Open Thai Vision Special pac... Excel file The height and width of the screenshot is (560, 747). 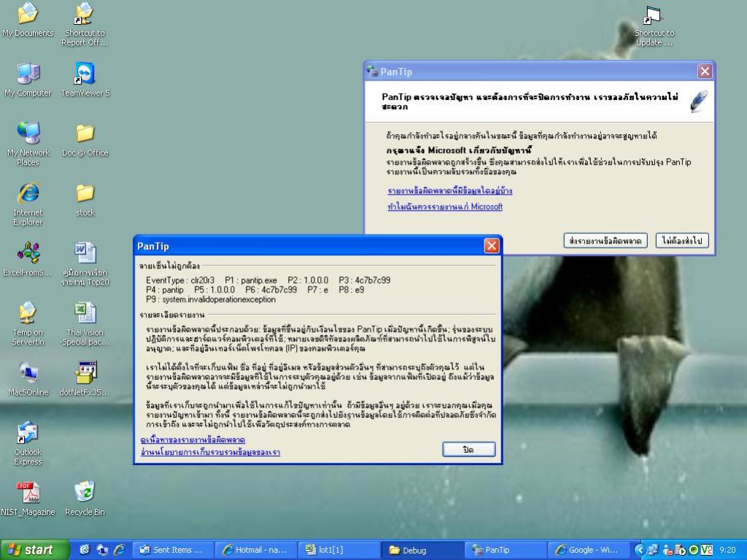point(85,324)
